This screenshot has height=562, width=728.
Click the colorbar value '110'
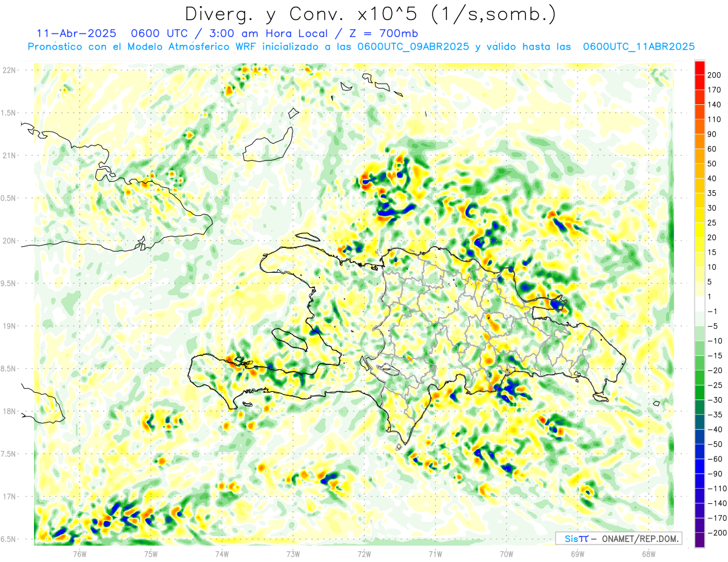pos(715,119)
